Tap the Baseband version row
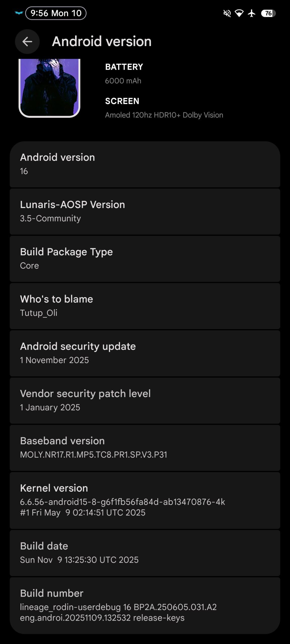This screenshot has width=290, height=644. click(x=145, y=448)
